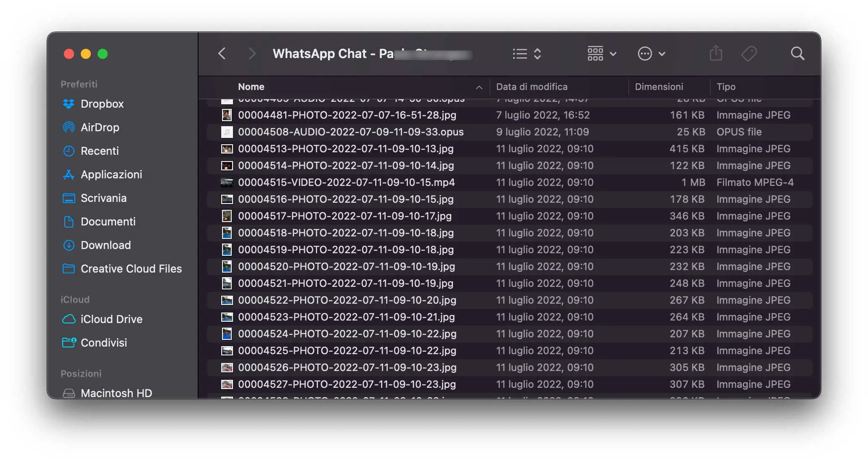Image resolution: width=868 pixels, height=461 pixels.
Task: Open Recenti in the sidebar
Action: [99, 151]
